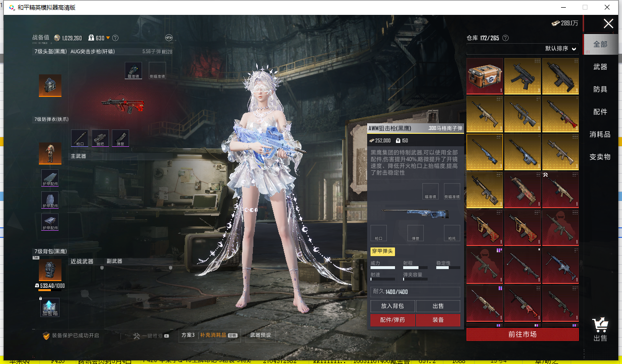
Task: Click the middle 护甲配件 armor attachment slot
Action: pos(50,200)
